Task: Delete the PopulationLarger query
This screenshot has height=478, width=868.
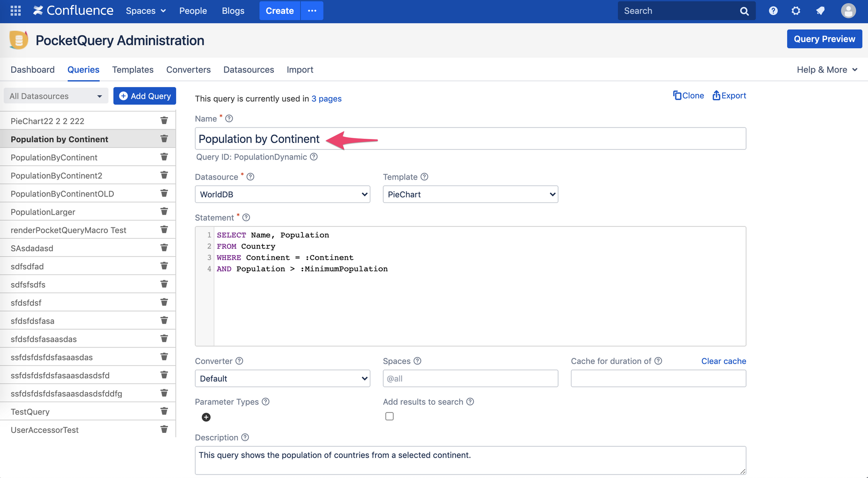Action: click(x=164, y=212)
